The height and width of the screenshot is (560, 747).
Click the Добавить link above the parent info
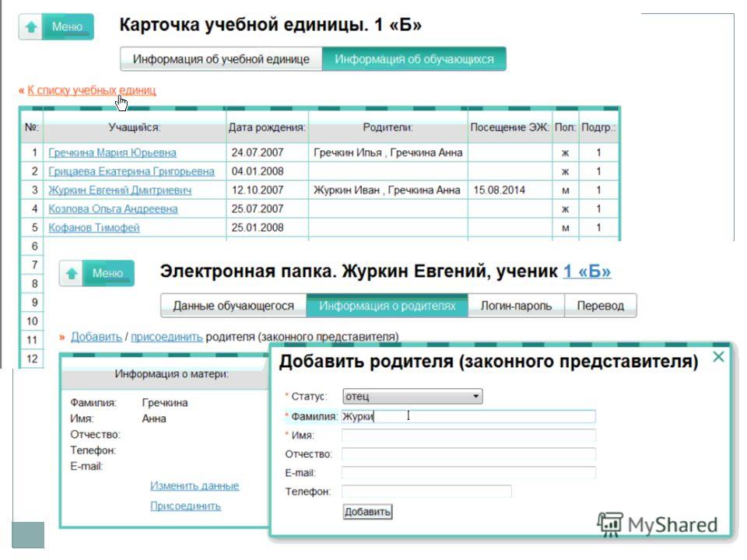point(96,337)
